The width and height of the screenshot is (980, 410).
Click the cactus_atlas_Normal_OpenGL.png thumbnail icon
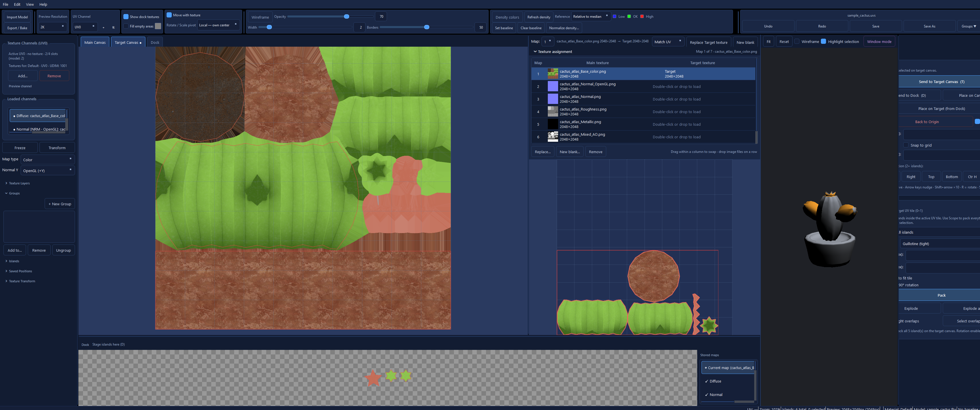pos(552,86)
